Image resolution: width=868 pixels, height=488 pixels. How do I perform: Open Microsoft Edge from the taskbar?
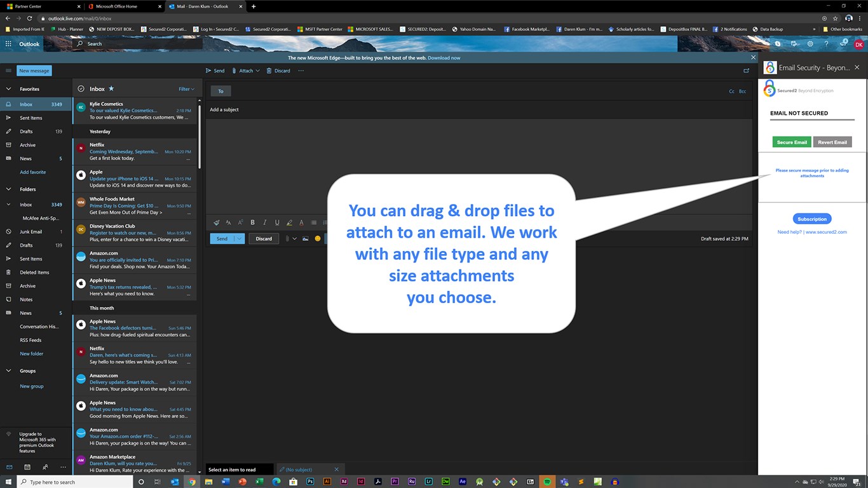coord(276,482)
